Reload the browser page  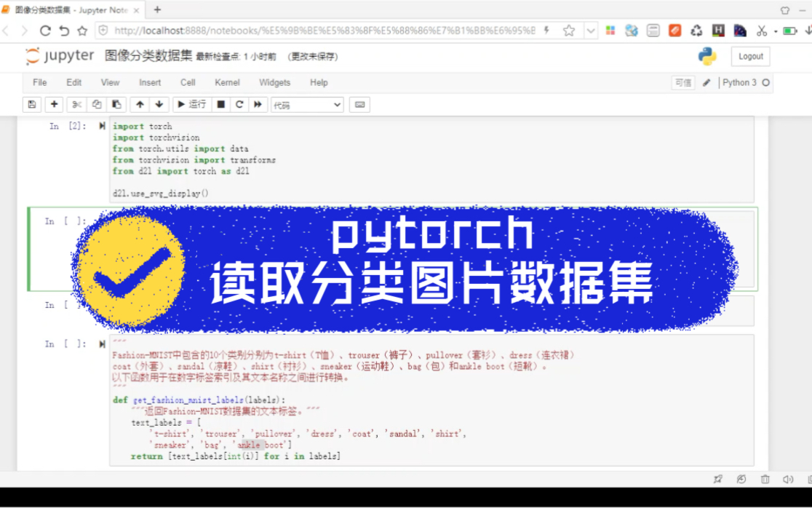(45, 31)
